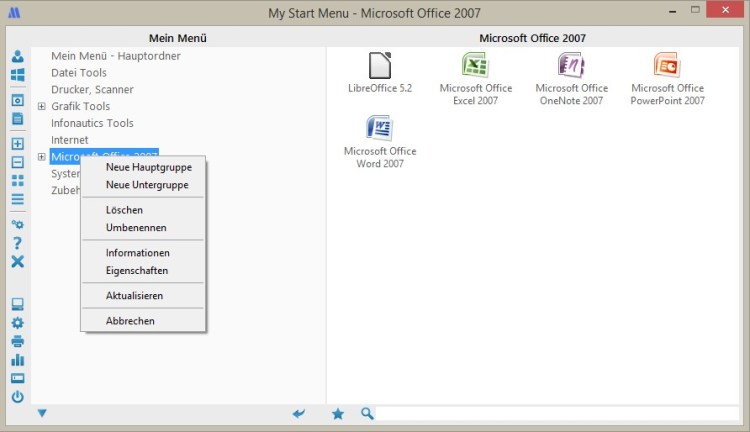The image size is (750, 432).
Task: Expand the Grafik Tools tree node
Action: pyautogui.click(x=42, y=106)
